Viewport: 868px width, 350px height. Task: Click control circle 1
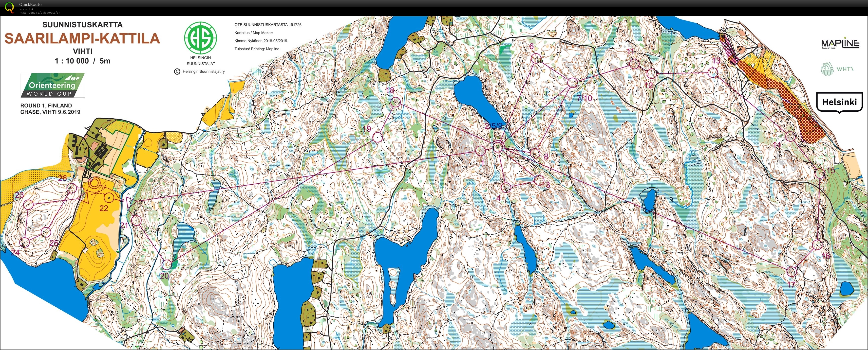click(x=480, y=151)
